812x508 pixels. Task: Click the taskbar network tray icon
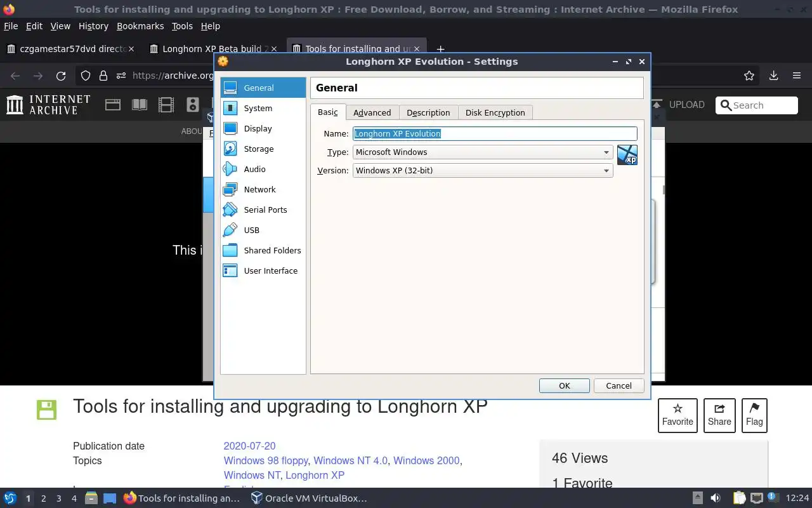[756, 498]
